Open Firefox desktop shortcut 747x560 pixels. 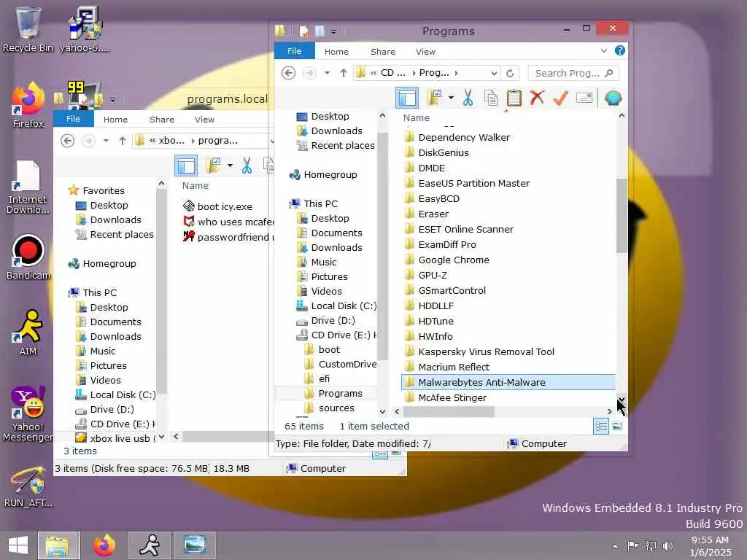pos(28,105)
